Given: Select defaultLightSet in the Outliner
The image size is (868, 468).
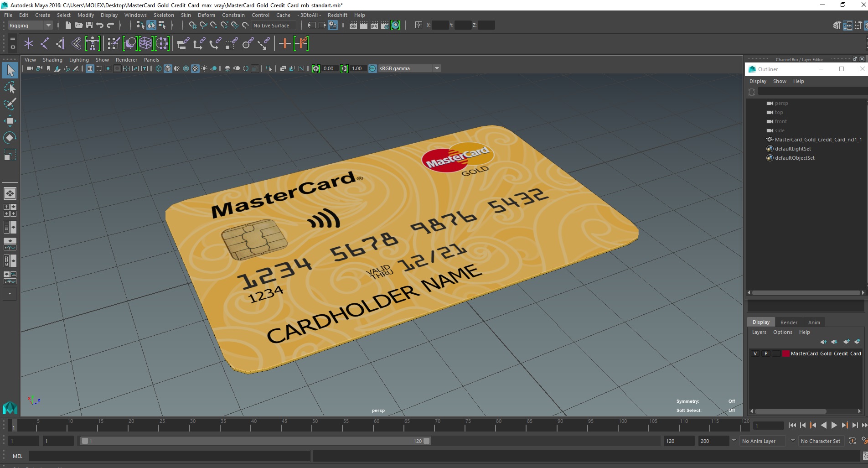Looking at the screenshot, I should pyautogui.click(x=793, y=149).
